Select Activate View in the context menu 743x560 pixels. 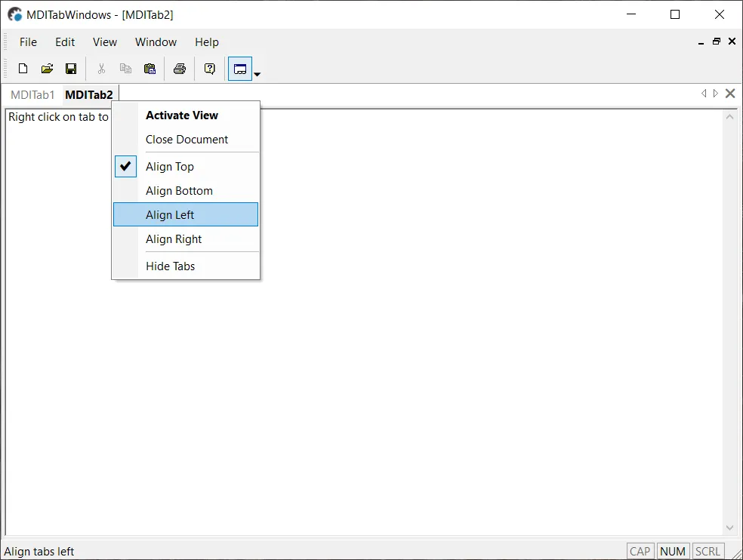pyautogui.click(x=181, y=115)
